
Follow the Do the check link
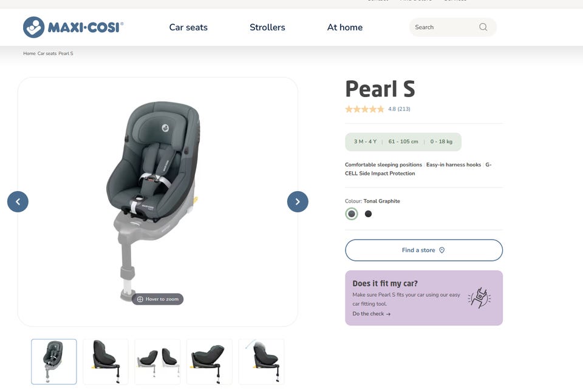tap(372, 314)
